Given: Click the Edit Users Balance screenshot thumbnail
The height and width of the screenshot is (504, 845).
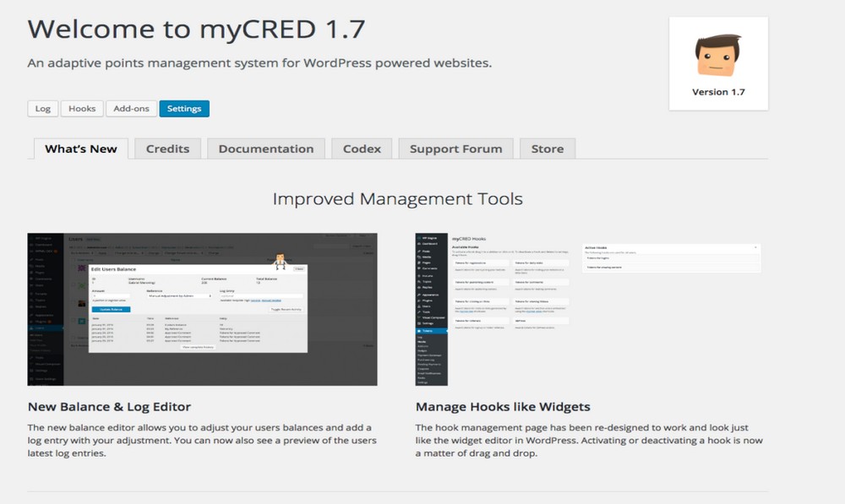Looking at the screenshot, I should point(202,309).
